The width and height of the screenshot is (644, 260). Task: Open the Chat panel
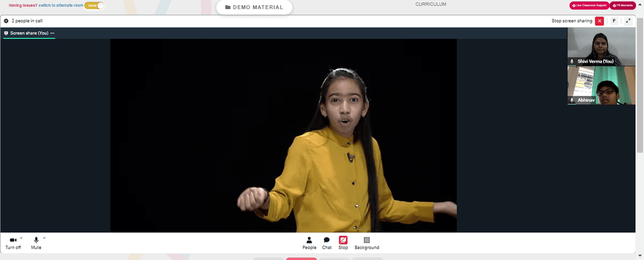coord(327,243)
